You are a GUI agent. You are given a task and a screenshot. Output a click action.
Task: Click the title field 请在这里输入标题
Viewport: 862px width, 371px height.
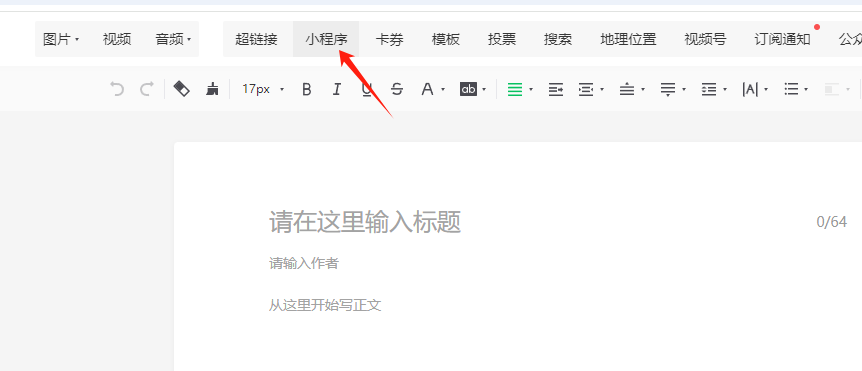365,222
